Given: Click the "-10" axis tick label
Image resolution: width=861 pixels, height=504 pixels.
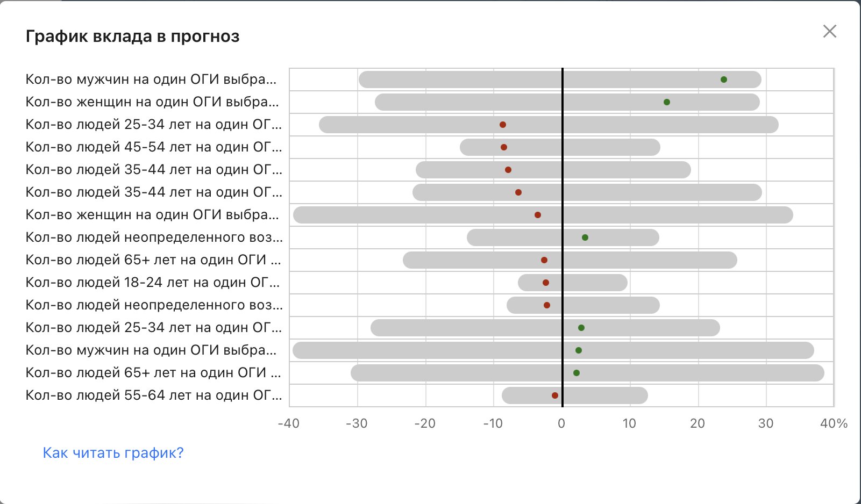Looking at the screenshot, I should pos(493,423).
